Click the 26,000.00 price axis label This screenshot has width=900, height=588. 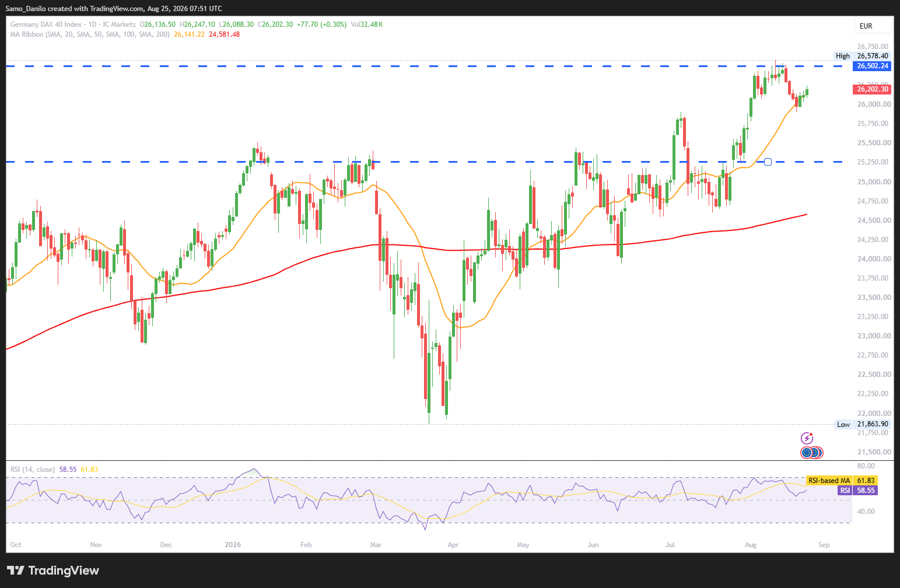coord(874,104)
